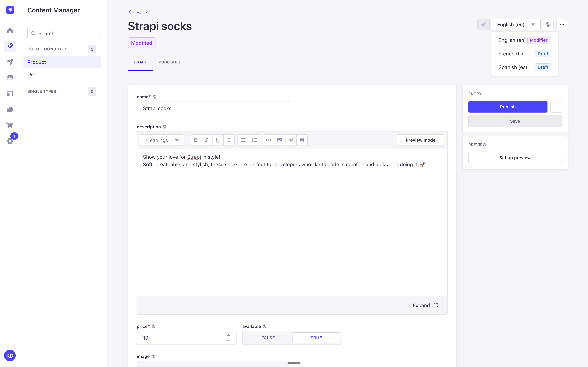Click the content Search field

coord(64,33)
